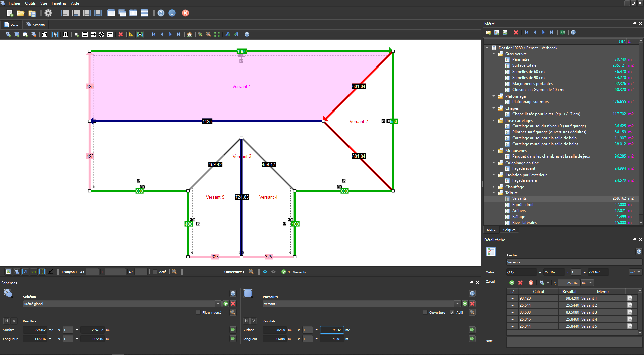The image size is (644, 355).
Task: Click the ruler-triangle measurement icon
Action: coord(131,34)
